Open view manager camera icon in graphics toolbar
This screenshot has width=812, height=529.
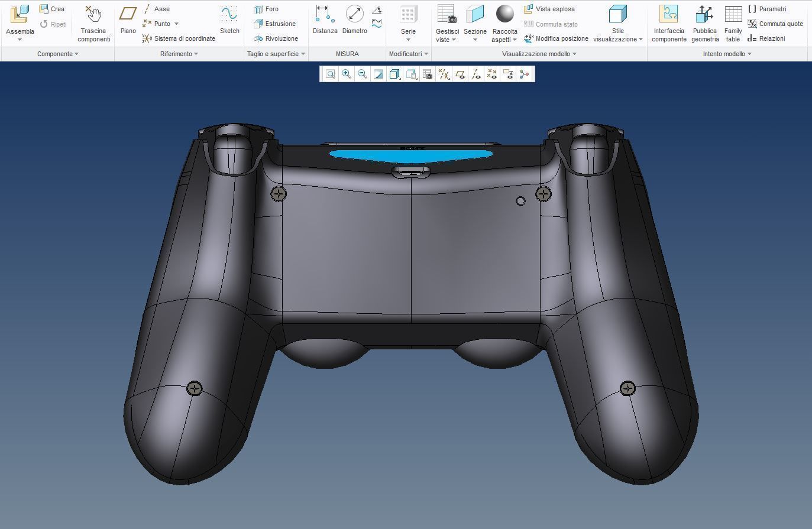point(428,74)
